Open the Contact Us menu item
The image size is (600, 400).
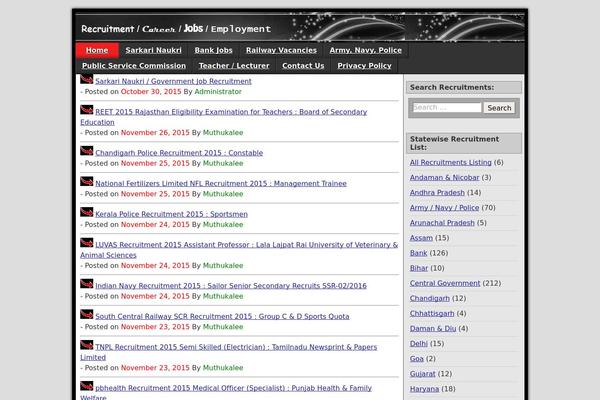coord(303,65)
